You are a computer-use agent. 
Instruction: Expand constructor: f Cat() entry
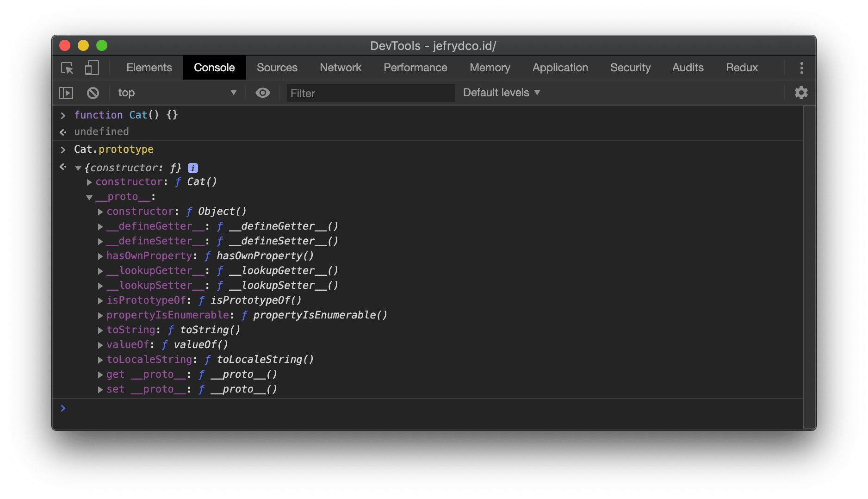[89, 182]
